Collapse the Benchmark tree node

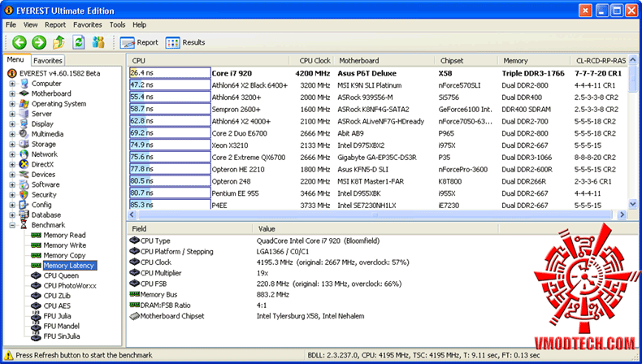12,225
